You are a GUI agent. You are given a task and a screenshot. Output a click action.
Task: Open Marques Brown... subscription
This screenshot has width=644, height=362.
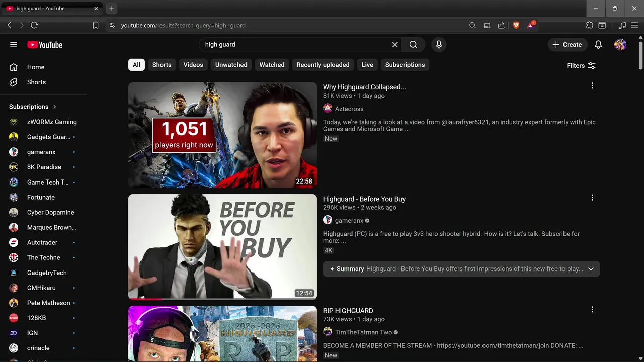(43, 227)
